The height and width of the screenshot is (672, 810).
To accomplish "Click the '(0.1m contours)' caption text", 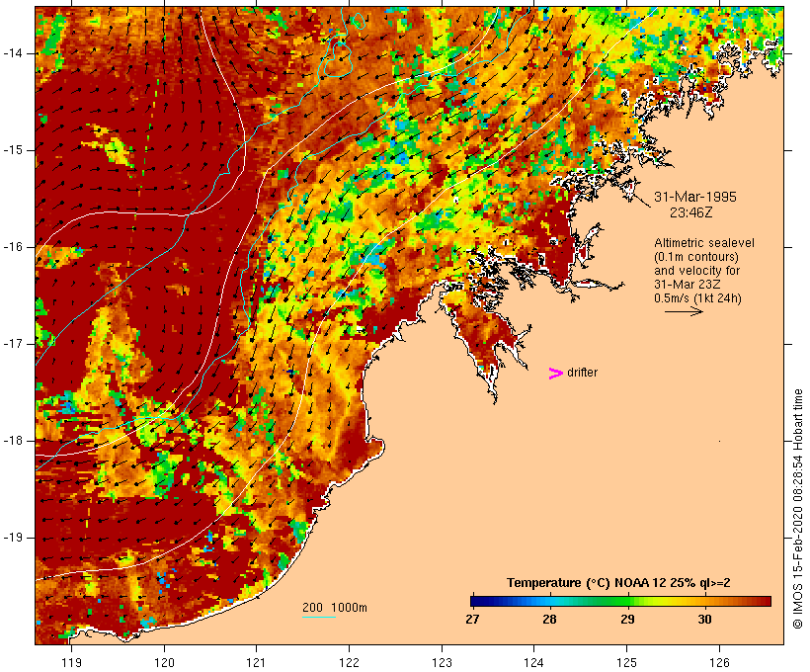I will coord(696,257).
